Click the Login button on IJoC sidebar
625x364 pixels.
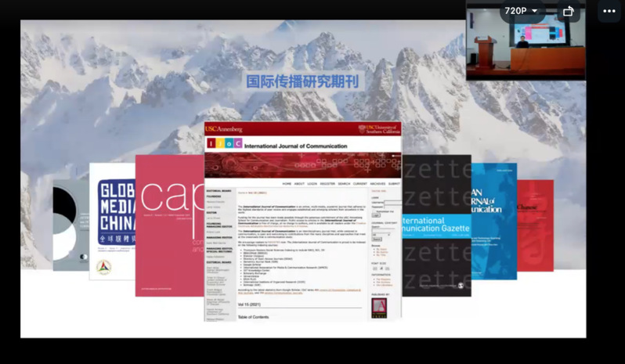[x=376, y=215]
